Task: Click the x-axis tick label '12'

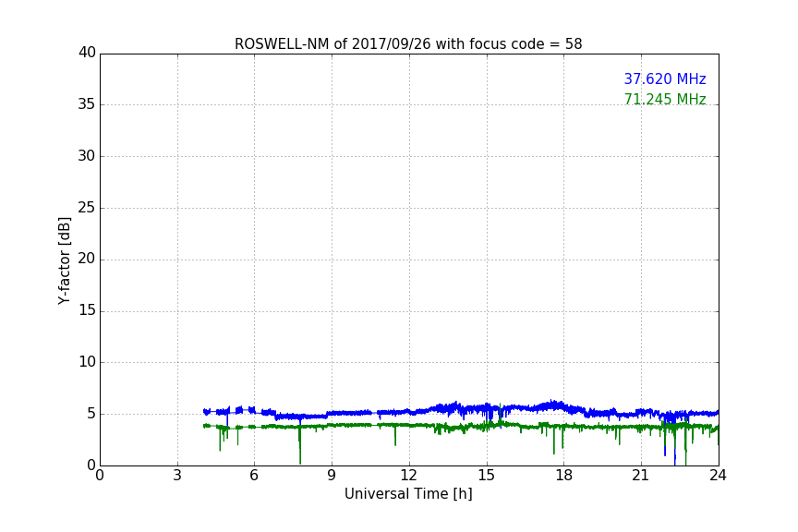Action: pos(408,476)
